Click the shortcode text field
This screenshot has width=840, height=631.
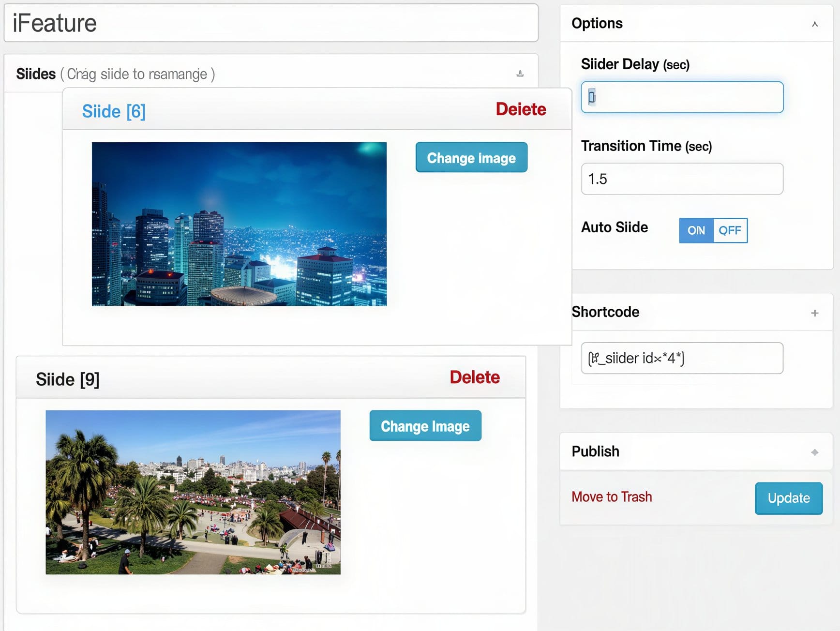point(682,358)
